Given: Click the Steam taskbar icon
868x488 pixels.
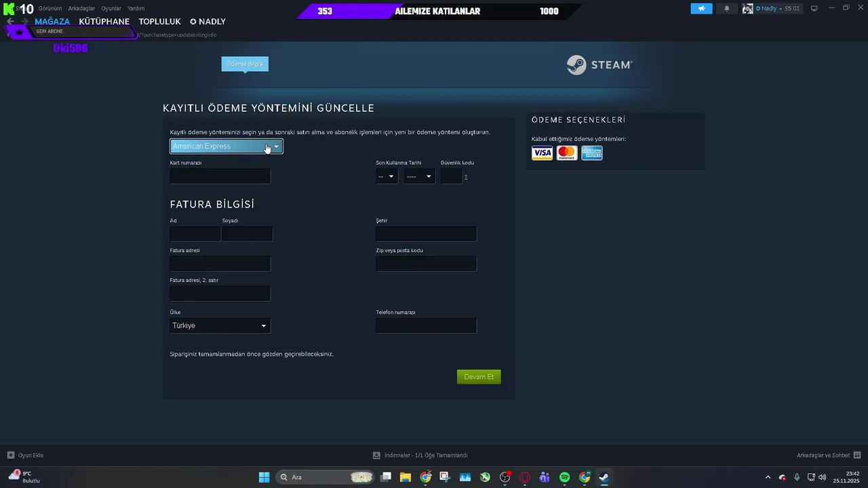Looking at the screenshot, I should [x=604, y=477].
